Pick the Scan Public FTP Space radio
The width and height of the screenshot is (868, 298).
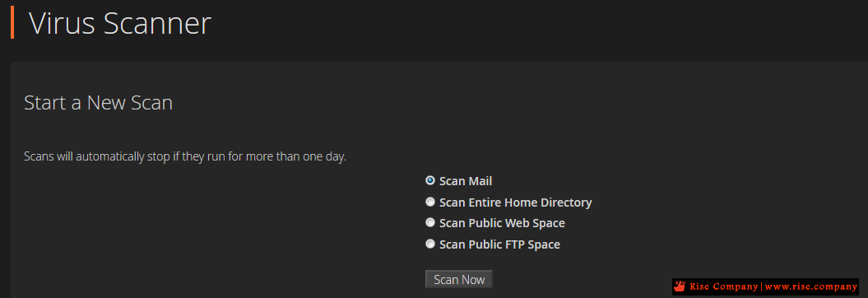click(430, 244)
